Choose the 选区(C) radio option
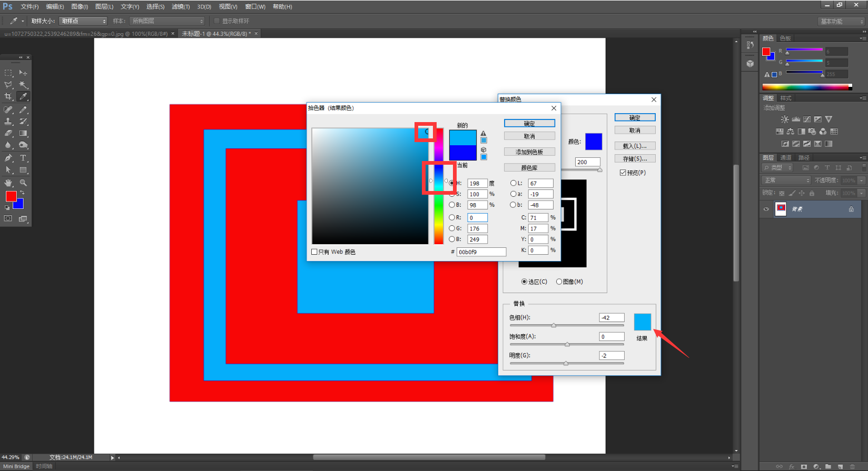Screen dimensions: 868x471 (x=525, y=282)
